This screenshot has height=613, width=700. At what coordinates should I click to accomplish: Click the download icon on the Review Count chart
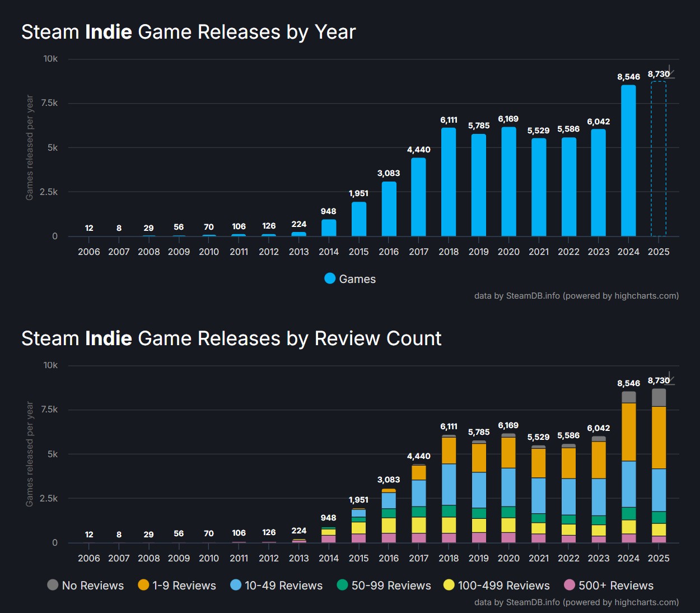[672, 380]
